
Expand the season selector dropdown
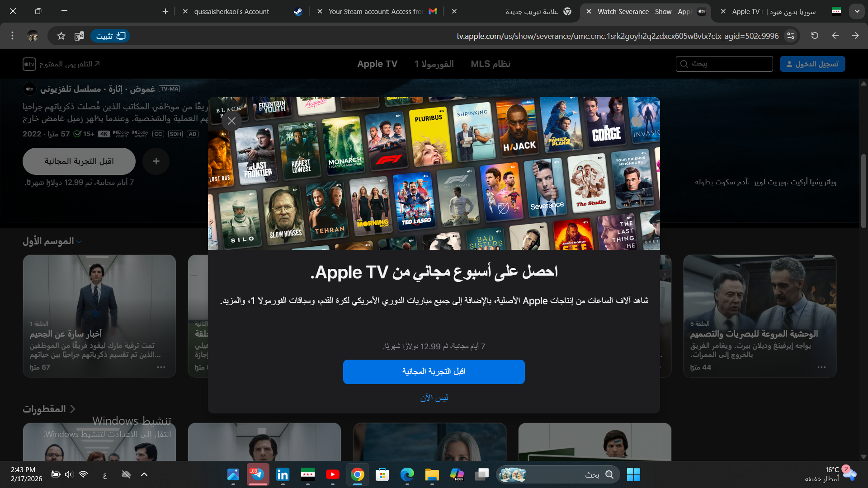pos(52,241)
